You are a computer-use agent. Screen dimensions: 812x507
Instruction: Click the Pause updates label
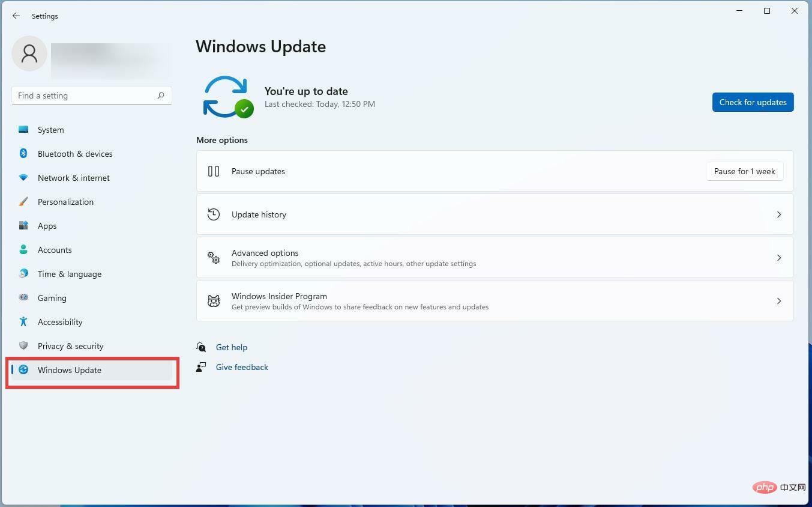[258, 171]
